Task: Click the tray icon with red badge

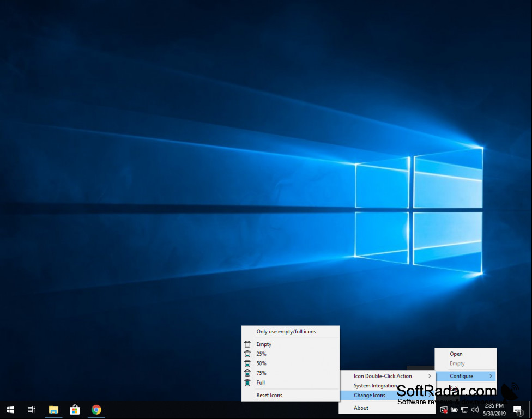Action: [444, 410]
